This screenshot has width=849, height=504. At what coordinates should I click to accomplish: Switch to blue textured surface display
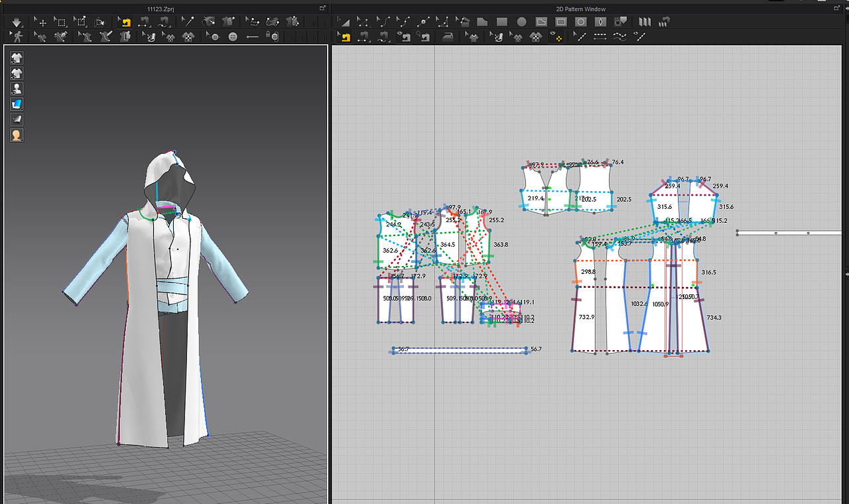(x=17, y=104)
